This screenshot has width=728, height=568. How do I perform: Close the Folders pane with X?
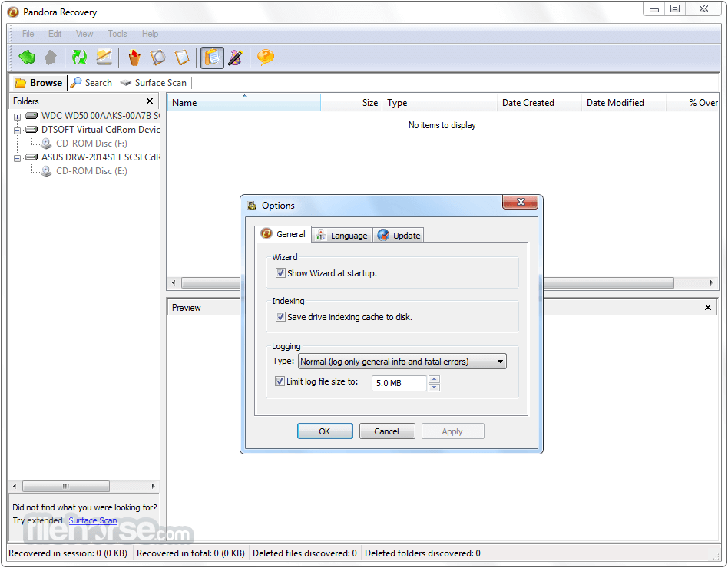(x=150, y=101)
